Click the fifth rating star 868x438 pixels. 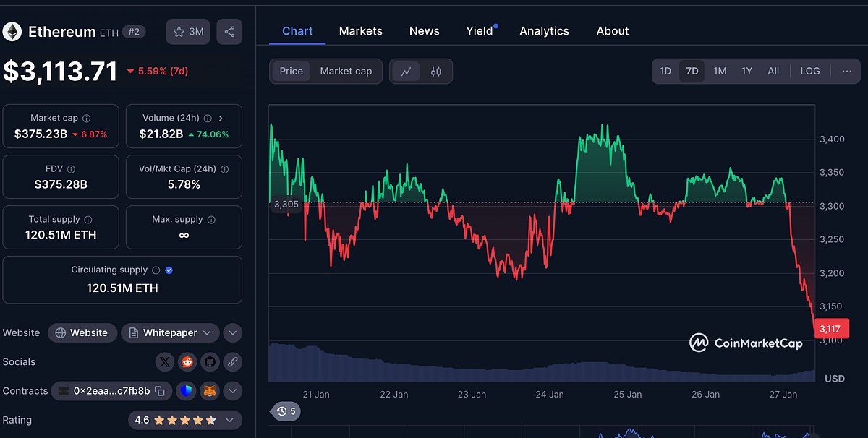[210, 420]
